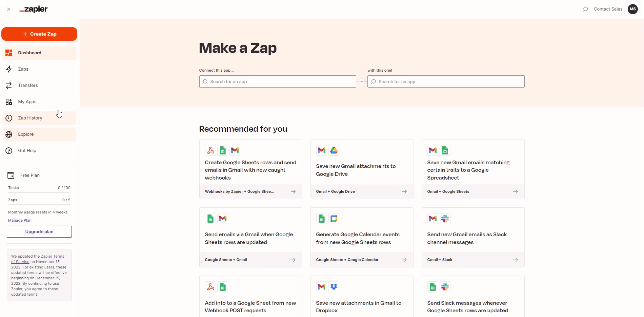Viewport: 644px width, 317px height.
Task: Open the Zapier Terms of Service link
Action: [x=52, y=257]
